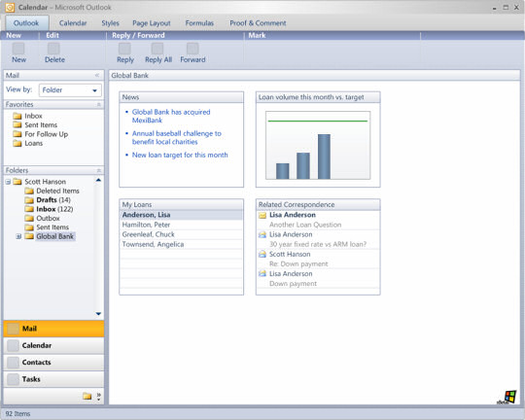Screen dimensions: 525x420
Task: Go to Contacts in navigation pane
Action: pos(53,362)
